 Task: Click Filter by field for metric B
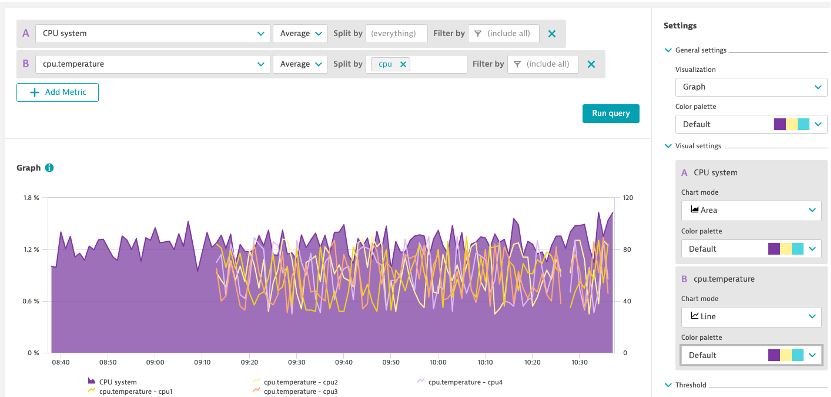click(x=543, y=64)
